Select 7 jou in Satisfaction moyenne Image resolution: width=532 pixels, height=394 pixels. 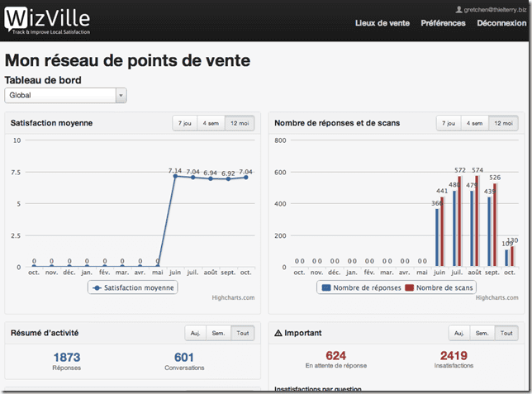point(185,123)
